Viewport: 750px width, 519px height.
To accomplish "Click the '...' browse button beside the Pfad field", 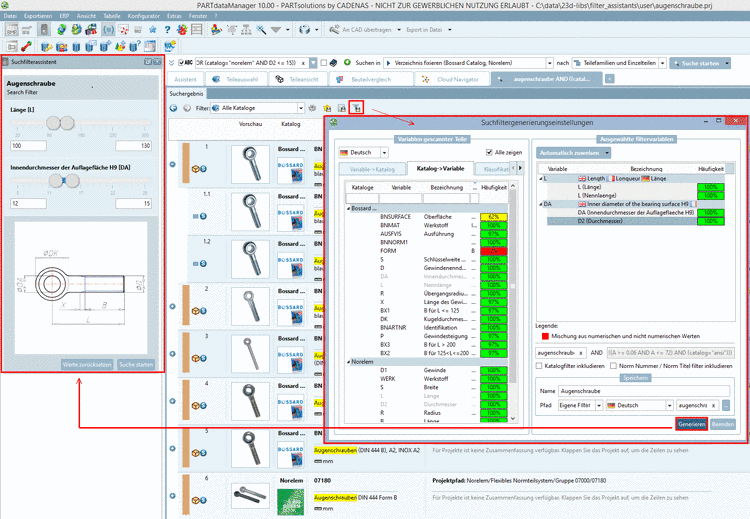I will tap(727, 405).
